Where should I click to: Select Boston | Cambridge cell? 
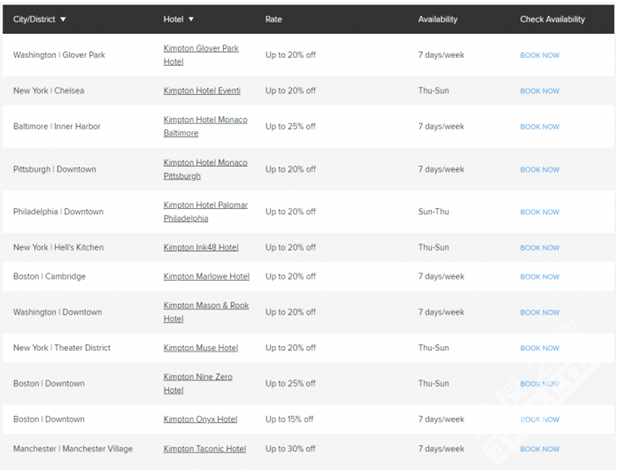tap(49, 277)
